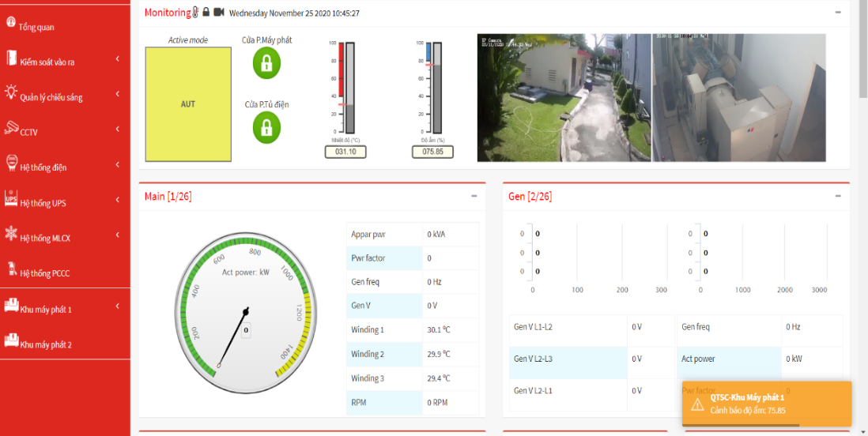Screen dimensions: 868x436
Task: Click the temperature value field 031.10
Action: click(x=345, y=152)
